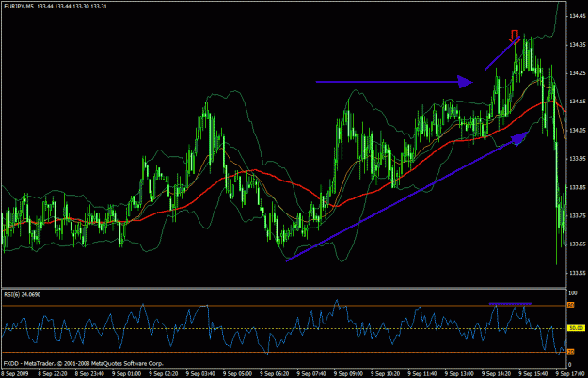Select the 9 Sep 02:20 time label

(x=163, y=373)
